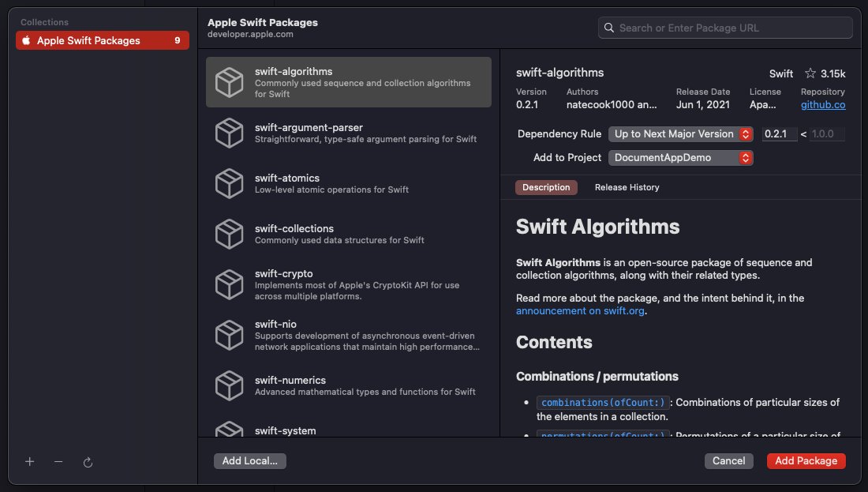Click the collection count badge 9
868x492 pixels.
177,40
